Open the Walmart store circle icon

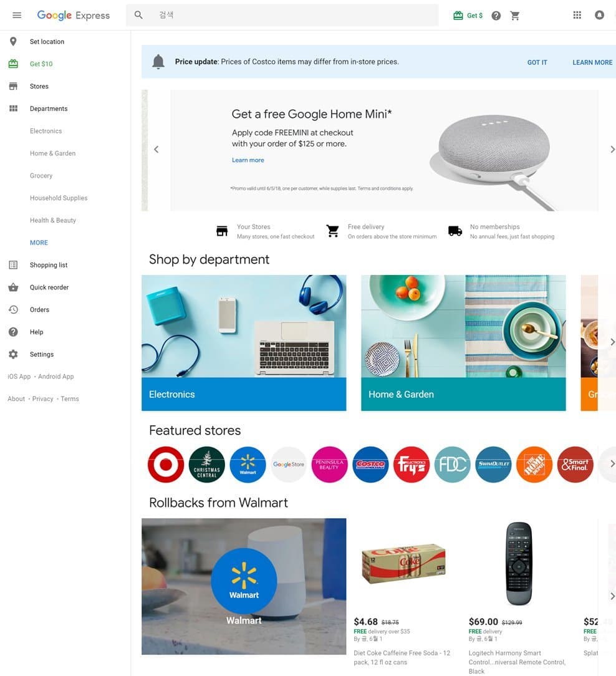tap(248, 465)
